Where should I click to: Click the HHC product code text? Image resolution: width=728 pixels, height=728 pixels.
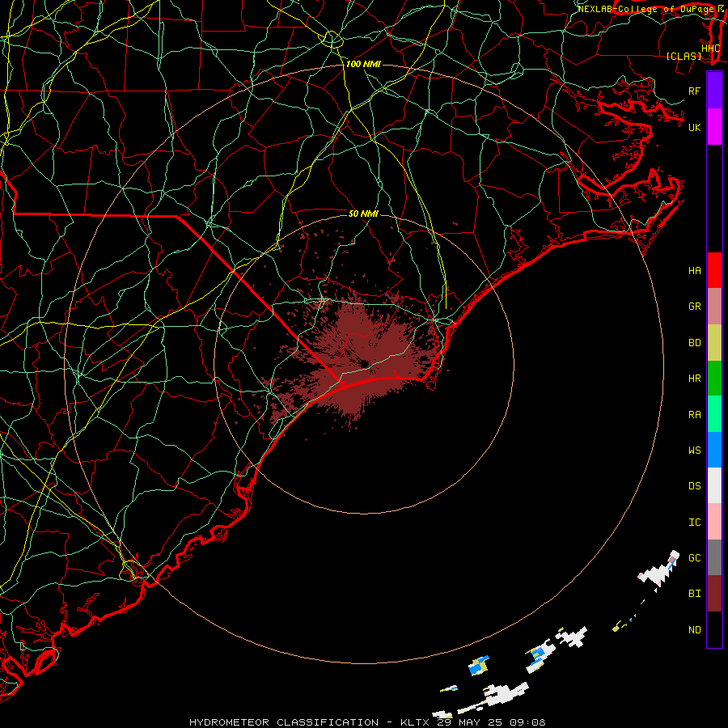pyautogui.click(x=711, y=49)
